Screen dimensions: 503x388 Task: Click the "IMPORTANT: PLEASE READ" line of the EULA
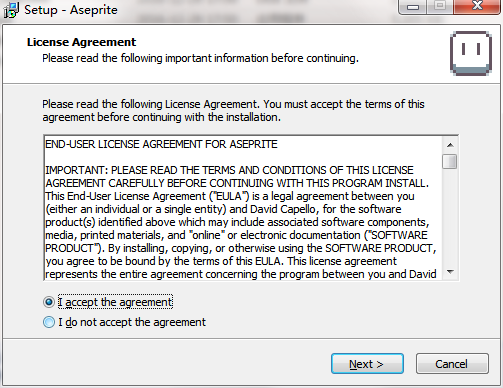tap(229, 170)
